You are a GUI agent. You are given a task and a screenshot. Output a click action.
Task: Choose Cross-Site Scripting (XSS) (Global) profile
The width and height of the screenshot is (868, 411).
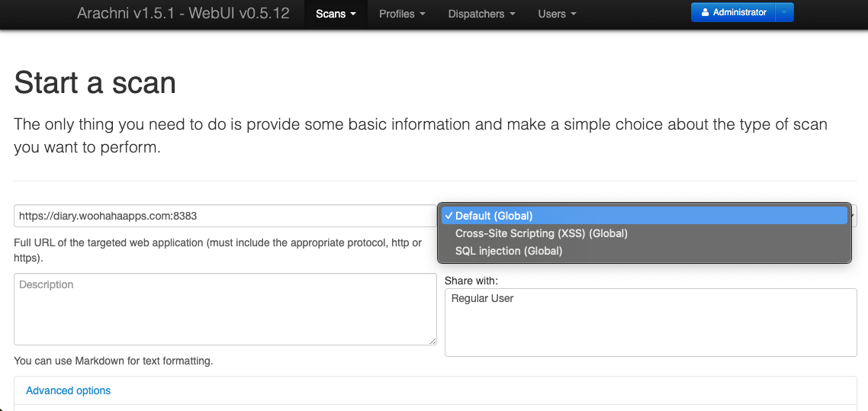point(645,233)
